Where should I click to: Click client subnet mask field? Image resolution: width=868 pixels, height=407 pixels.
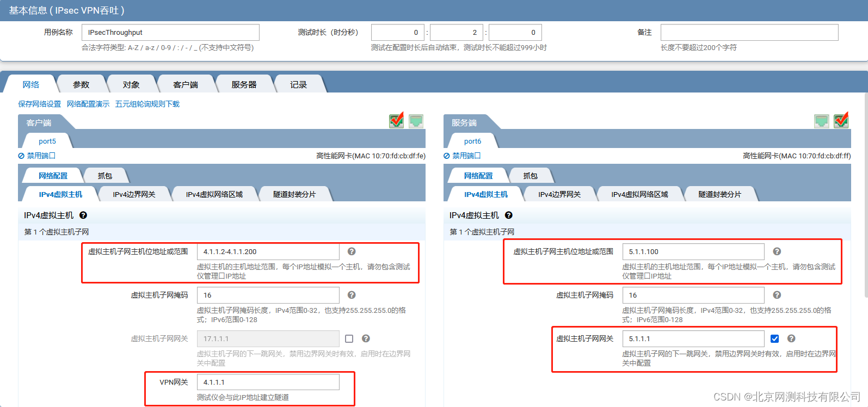268,295
